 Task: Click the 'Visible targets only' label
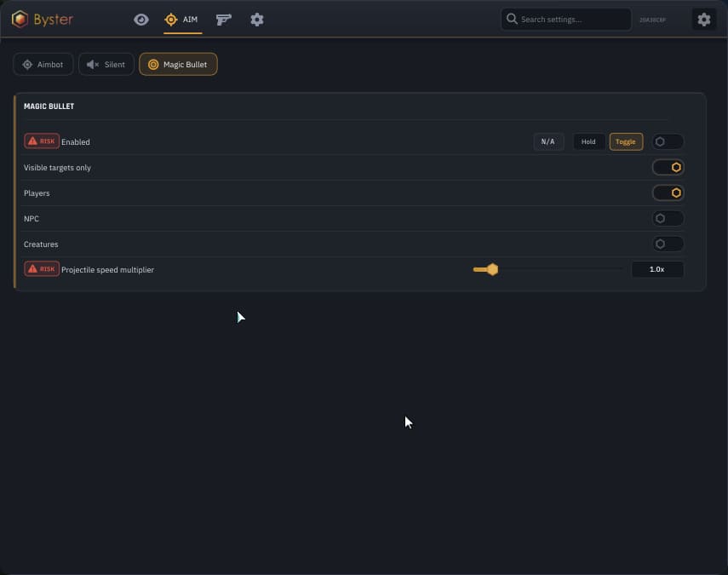tap(57, 168)
